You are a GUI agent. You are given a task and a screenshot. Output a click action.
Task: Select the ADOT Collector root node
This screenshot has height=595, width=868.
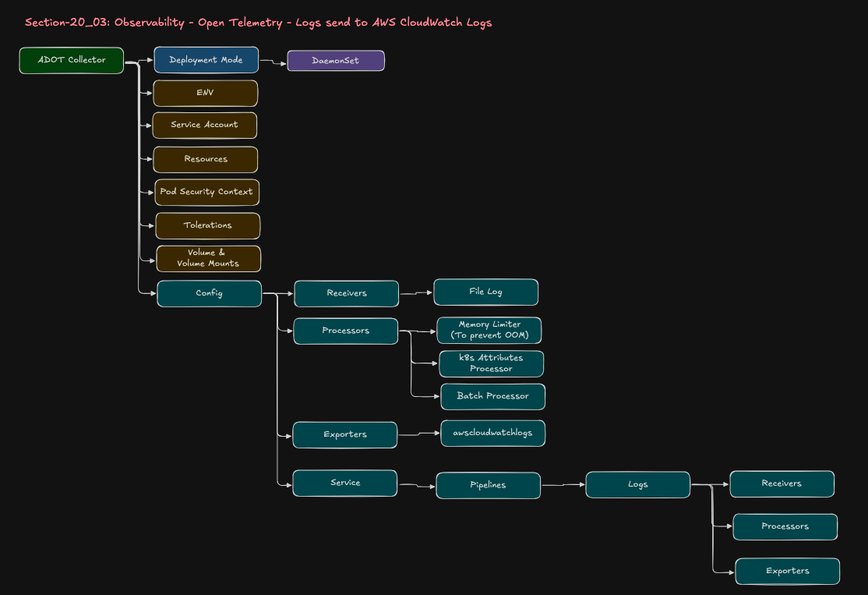click(71, 60)
